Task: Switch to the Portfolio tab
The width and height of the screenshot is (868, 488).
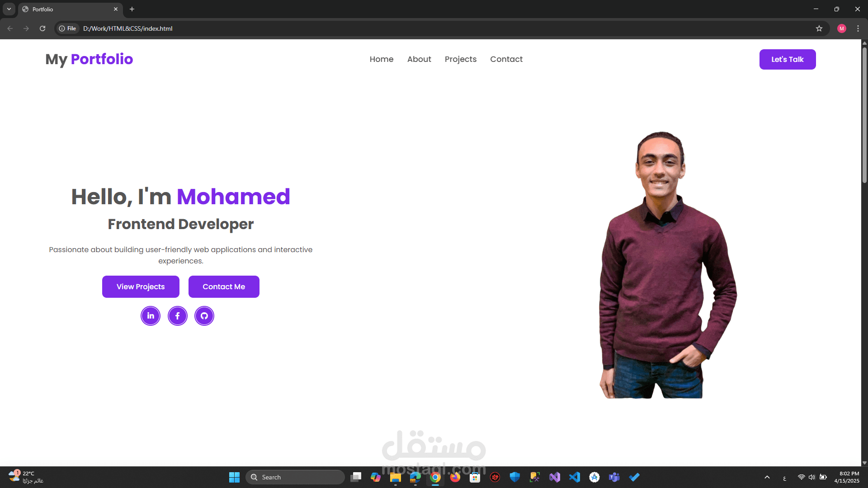Action: tap(70, 9)
